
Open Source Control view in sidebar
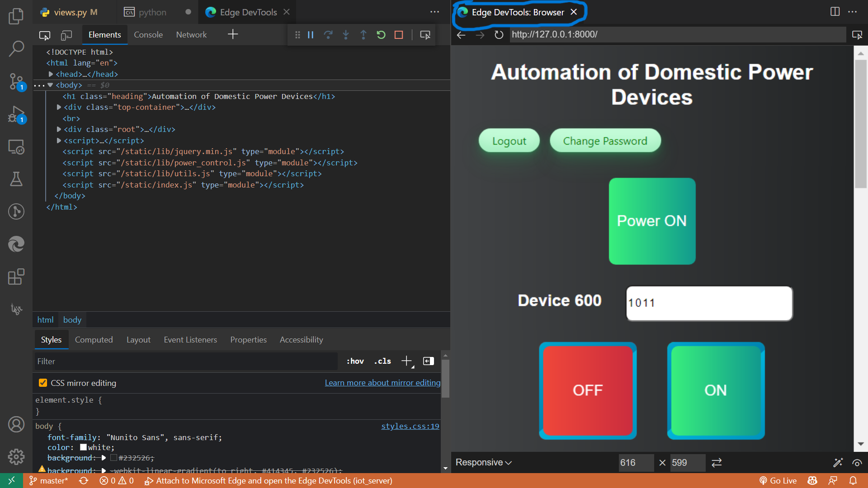pos(16,82)
